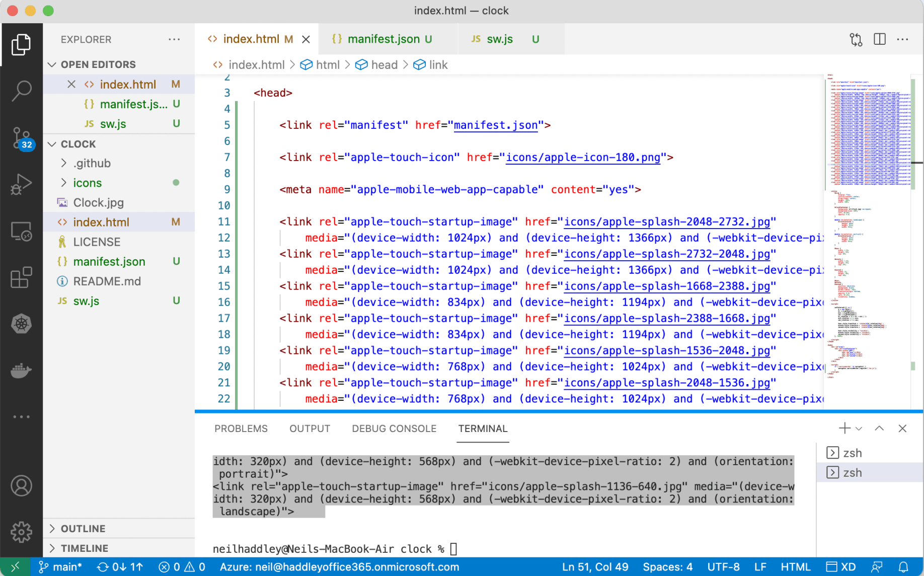The width and height of the screenshot is (924, 576).
Task: Open README.md in the file explorer
Action: (107, 281)
